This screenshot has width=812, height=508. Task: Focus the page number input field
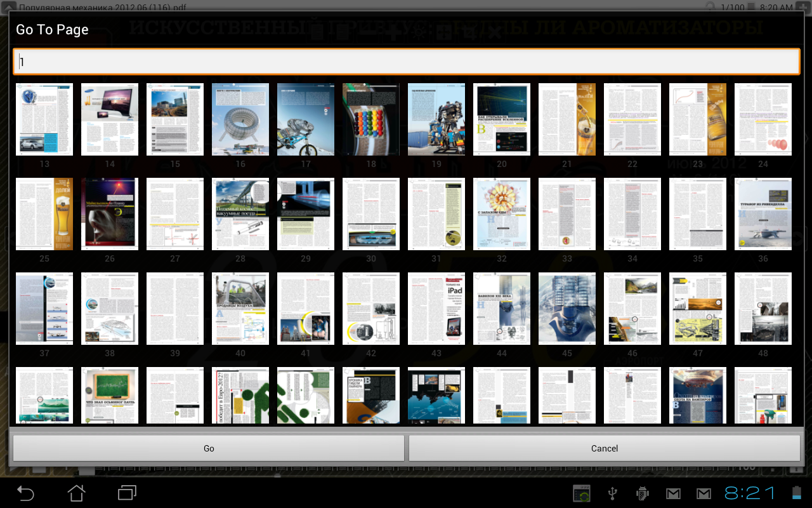pos(406,62)
